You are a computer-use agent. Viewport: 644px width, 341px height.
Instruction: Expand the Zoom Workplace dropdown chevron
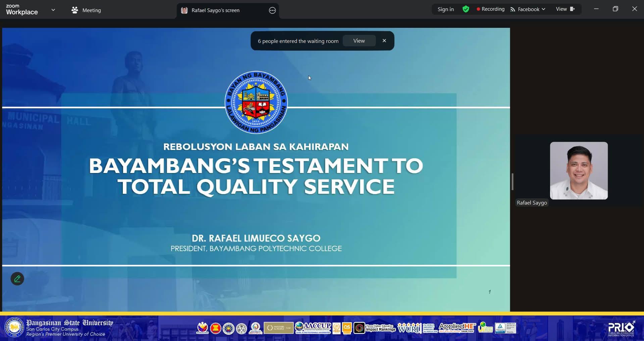click(53, 10)
